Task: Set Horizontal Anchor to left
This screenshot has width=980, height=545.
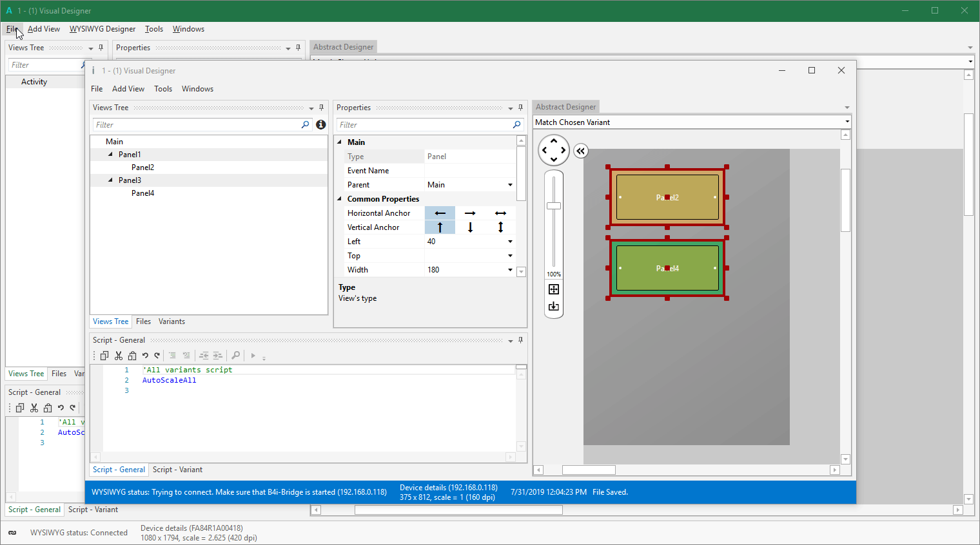Action: click(x=440, y=213)
